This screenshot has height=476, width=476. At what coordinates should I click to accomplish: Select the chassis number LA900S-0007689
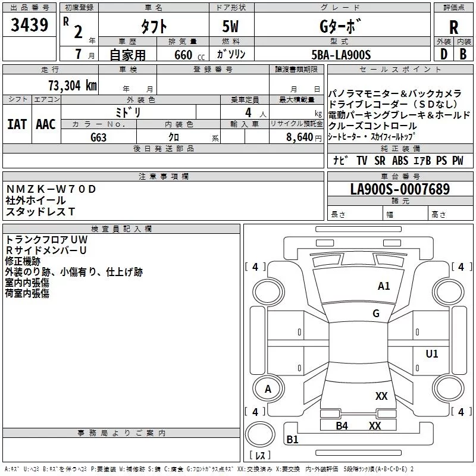point(400,189)
